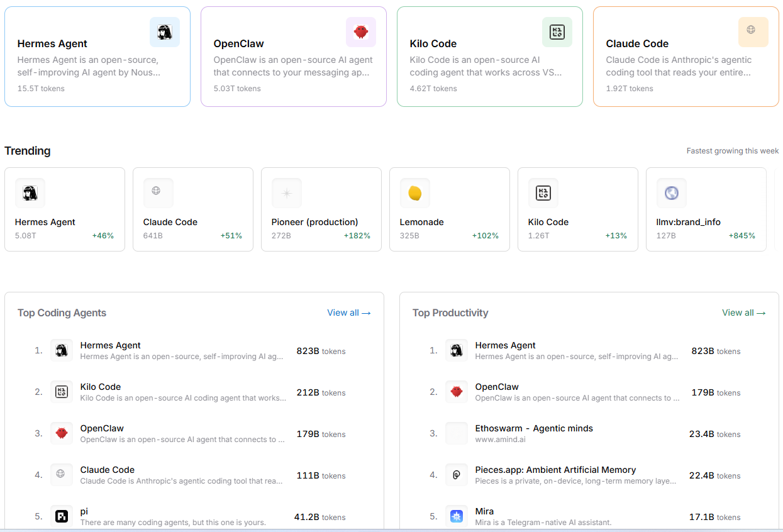The image size is (783, 532).
Task: Open OpenClaw title in Top Productivity
Action: coord(497,387)
